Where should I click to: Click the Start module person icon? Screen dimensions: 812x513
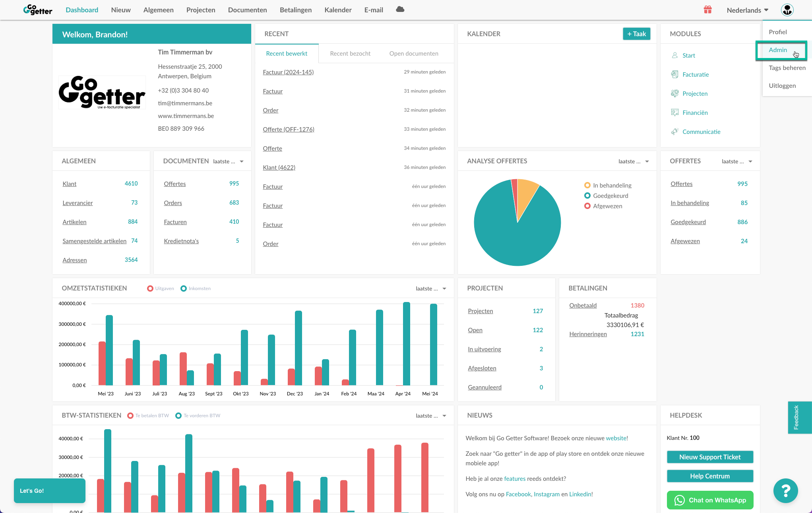pos(675,55)
